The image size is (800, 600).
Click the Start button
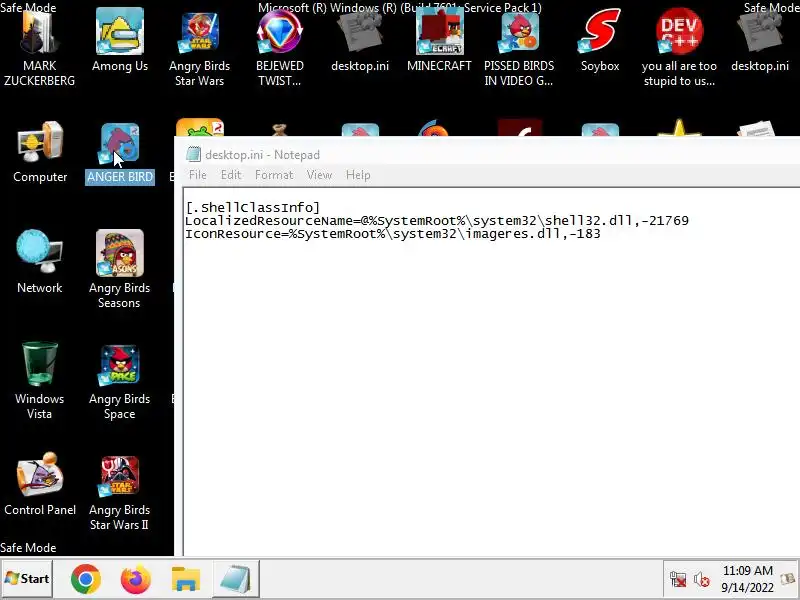click(27, 579)
